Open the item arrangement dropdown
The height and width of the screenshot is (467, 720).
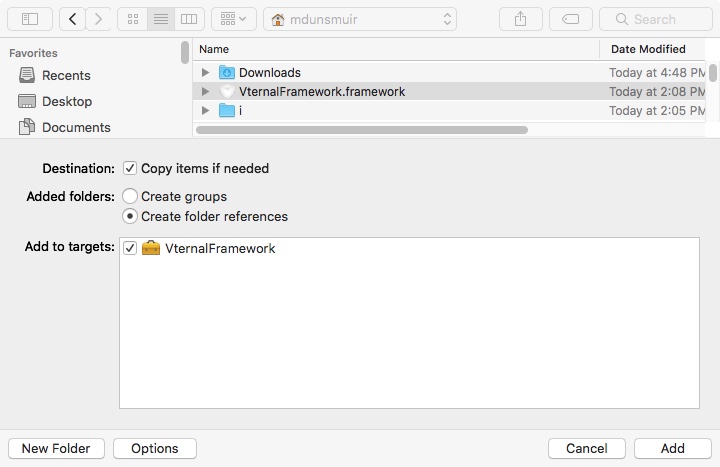(234, 19)
